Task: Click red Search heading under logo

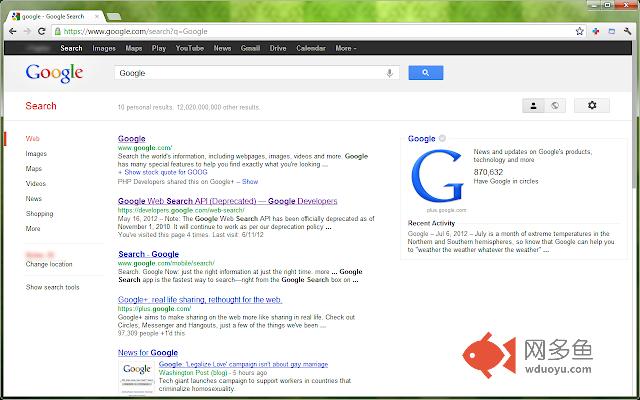Action: point(41,106)
